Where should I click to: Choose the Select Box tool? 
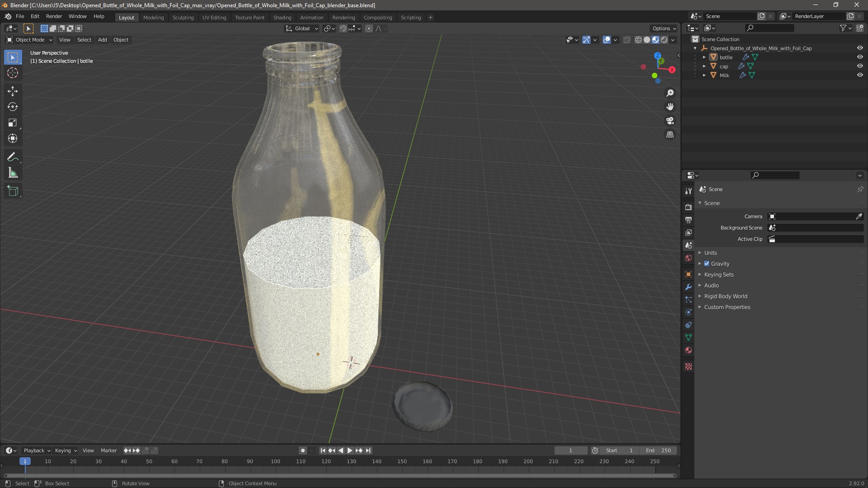[x=13, y=57]
